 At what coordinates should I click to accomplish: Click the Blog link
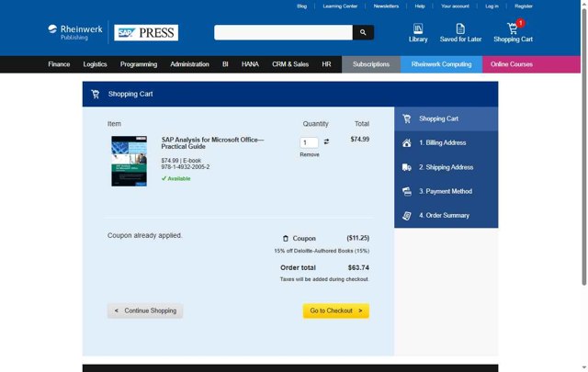[302, 6]
